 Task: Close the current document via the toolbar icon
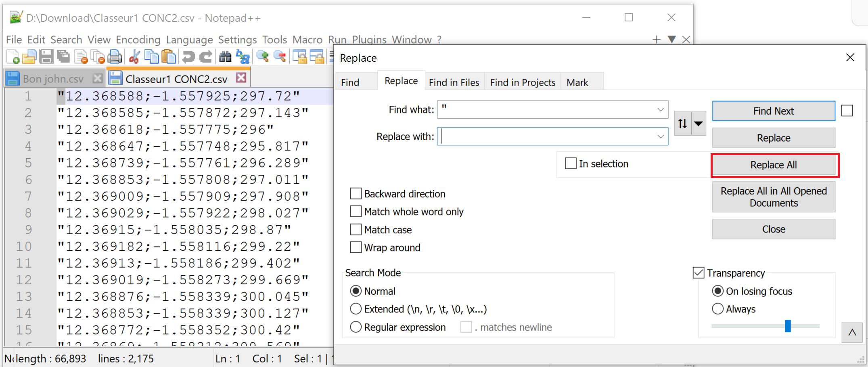tap(81, 57)
